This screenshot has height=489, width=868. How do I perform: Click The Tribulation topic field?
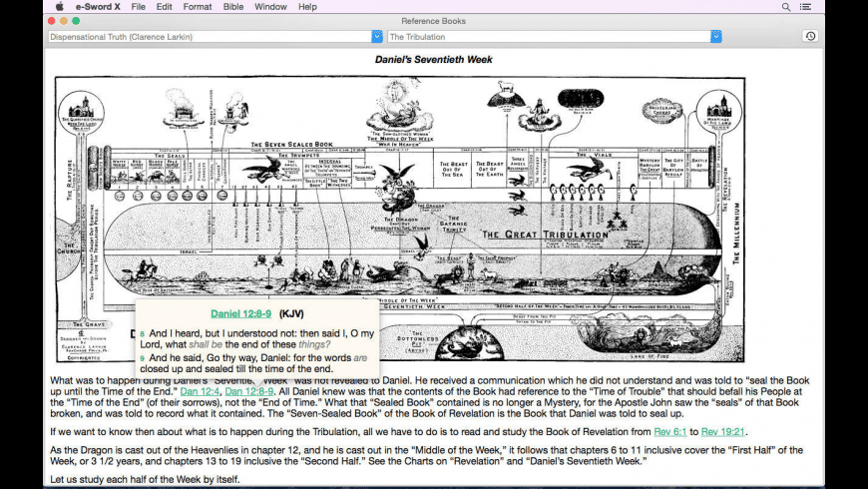tap(549, 37)
